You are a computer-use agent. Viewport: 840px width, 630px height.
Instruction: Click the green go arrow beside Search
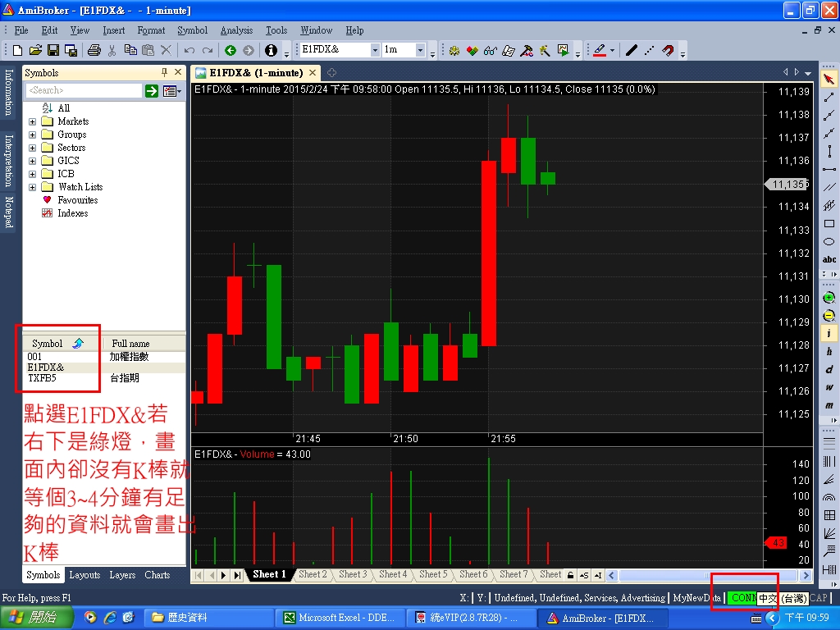[x=152, y=91]
